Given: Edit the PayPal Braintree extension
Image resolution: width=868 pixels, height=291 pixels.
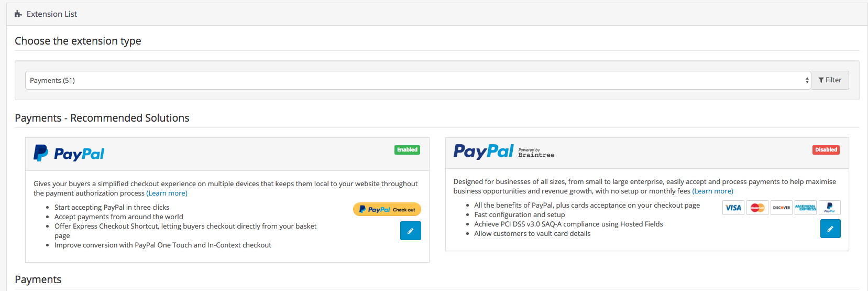Looking at the screenshot, I should point(830,229).
